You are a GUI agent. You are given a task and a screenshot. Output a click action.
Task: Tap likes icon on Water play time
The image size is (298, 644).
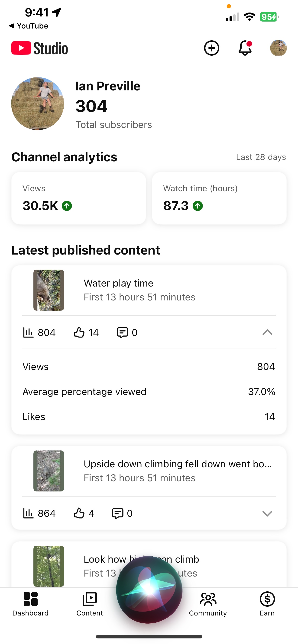pos(79,332)
